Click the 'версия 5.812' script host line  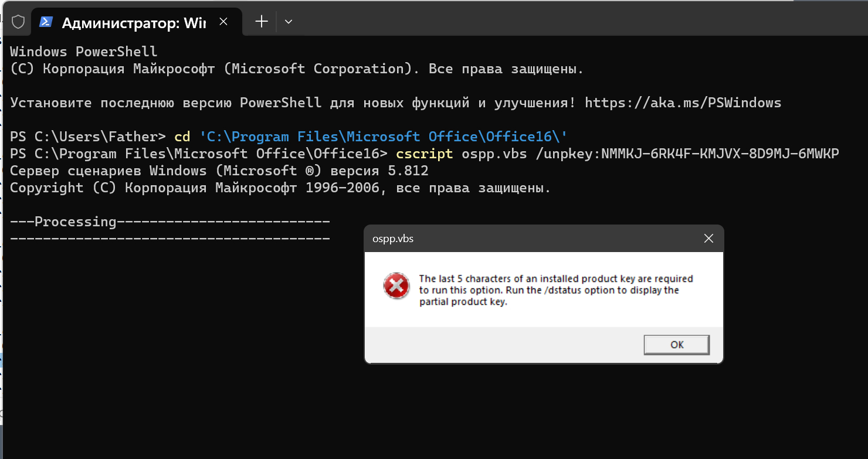tap(219, 171)
